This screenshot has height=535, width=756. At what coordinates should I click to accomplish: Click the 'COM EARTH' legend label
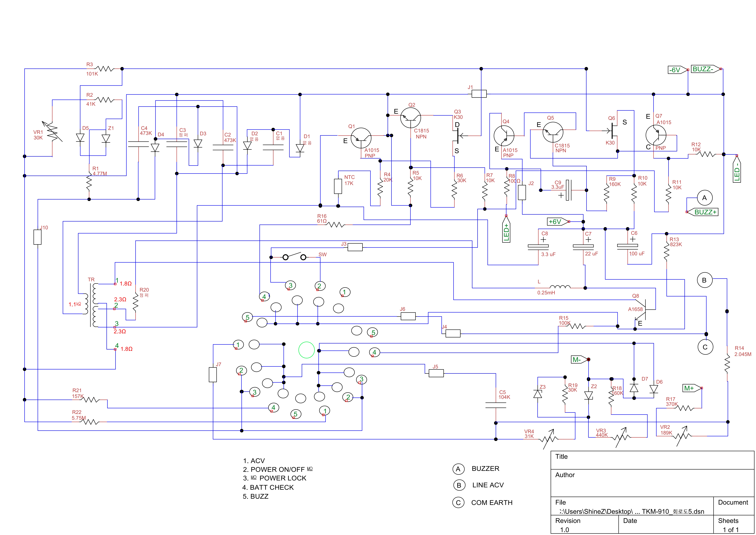pos(492,503)
